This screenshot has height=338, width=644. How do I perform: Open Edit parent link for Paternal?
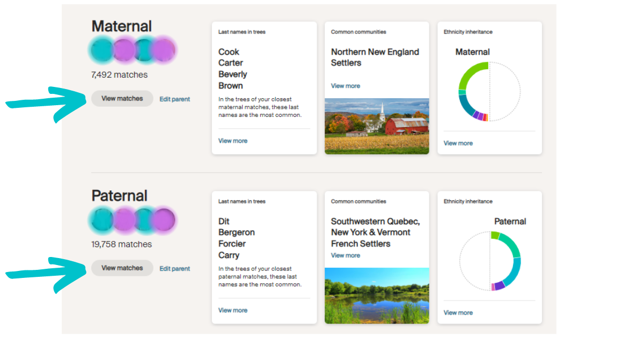(x=175, y=269)
